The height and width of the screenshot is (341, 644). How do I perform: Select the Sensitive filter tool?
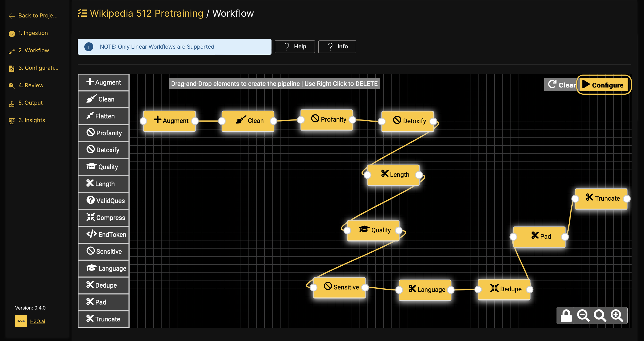[x=103, y=251]
